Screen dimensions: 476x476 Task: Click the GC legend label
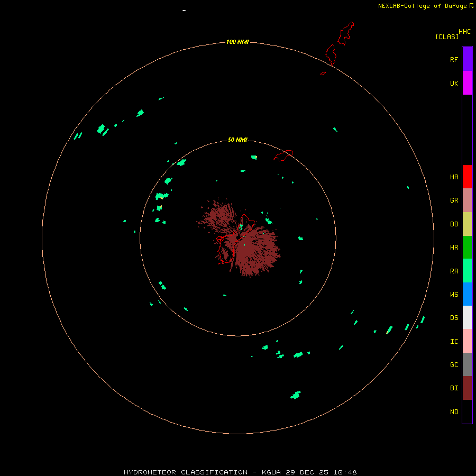[454, 365]
